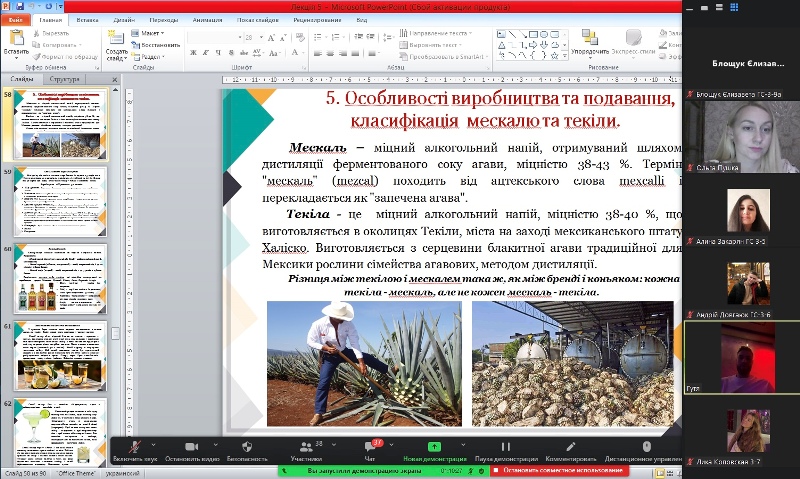
Task: Click the Paste (Вставить) clipboard icon
Action: pos(16,40)
